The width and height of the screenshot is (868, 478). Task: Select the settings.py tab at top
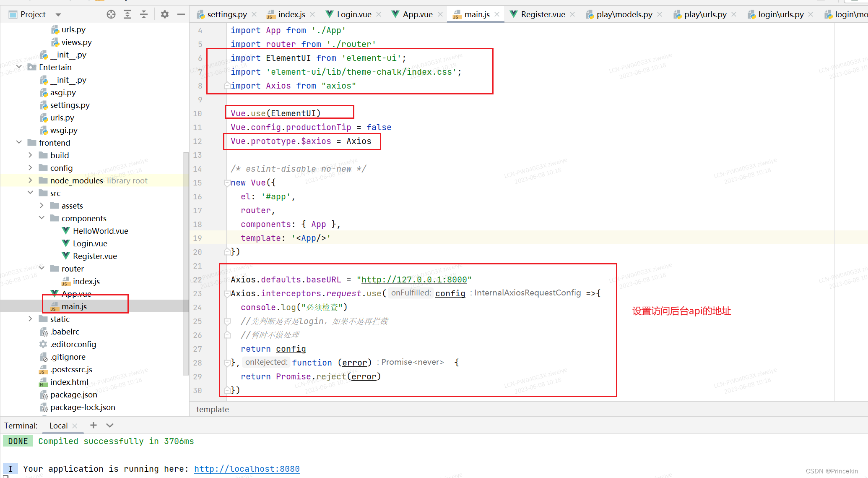[x=225, y=14]
